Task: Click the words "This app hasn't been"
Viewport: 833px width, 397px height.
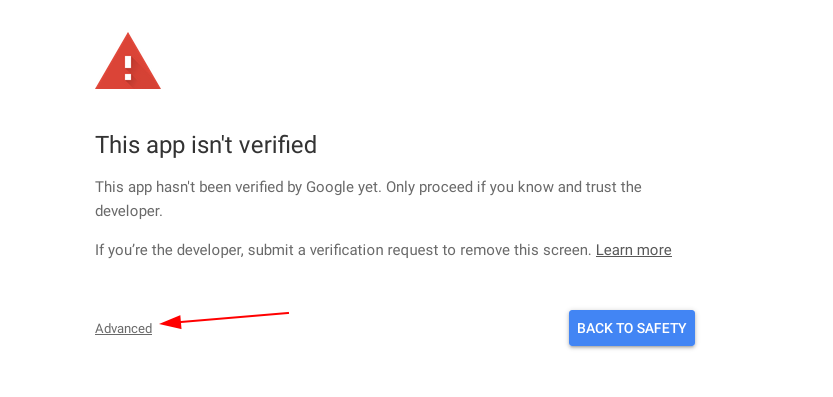Action: coord(167,188)
